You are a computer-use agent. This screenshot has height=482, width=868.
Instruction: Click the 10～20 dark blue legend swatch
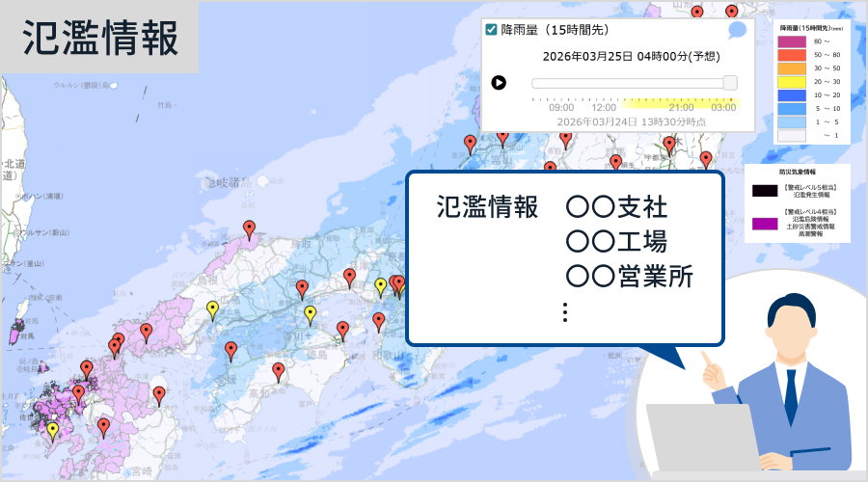(792, 95)
